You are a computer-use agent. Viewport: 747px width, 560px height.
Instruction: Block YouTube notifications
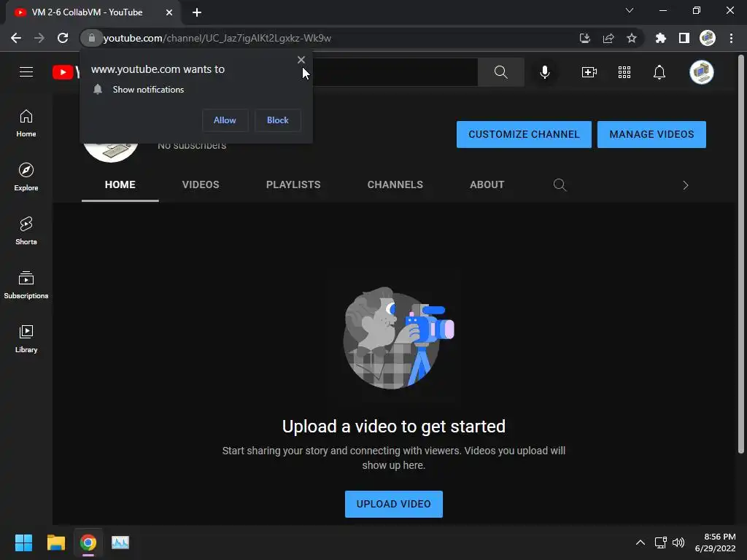coord(278,120)
